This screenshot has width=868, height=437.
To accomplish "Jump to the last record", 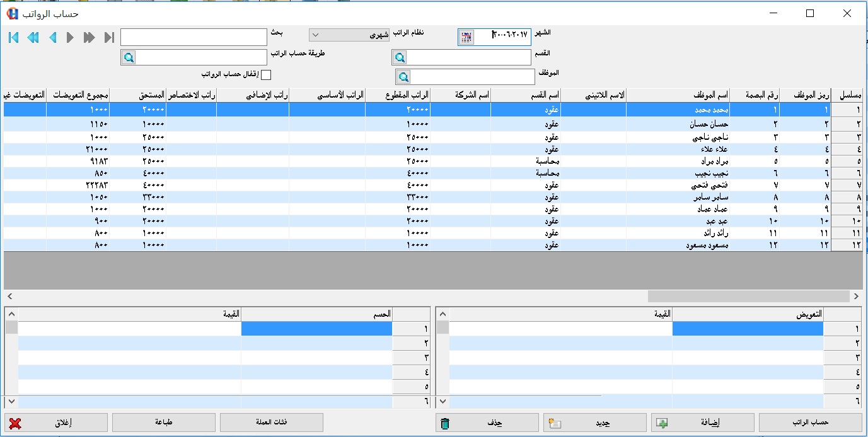I will pos(109,38).
